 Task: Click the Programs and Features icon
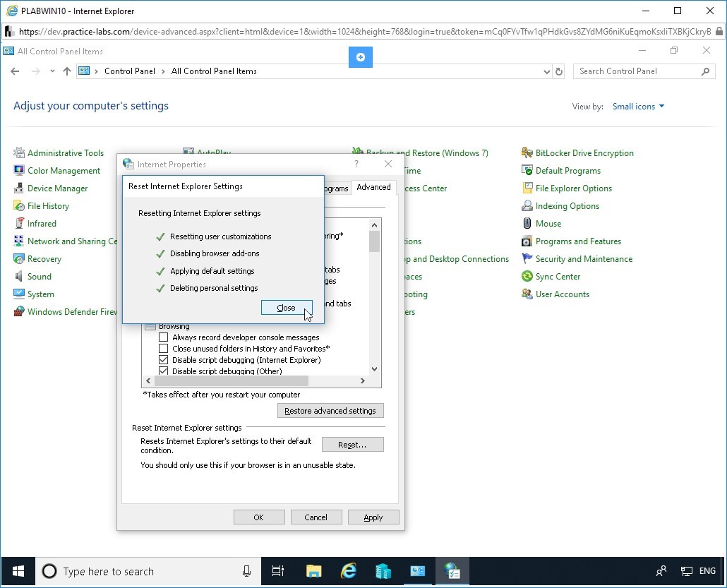pos(527,241)
